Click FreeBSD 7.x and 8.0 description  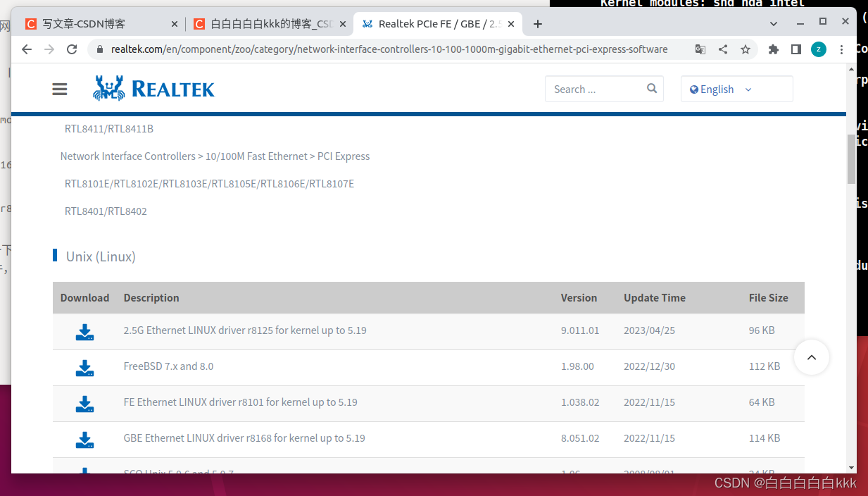point(168,366)
